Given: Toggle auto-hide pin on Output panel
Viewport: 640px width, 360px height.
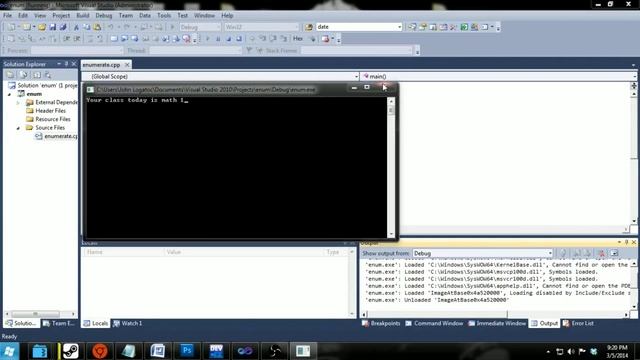Looking at the screenshot, I should 627,242.
